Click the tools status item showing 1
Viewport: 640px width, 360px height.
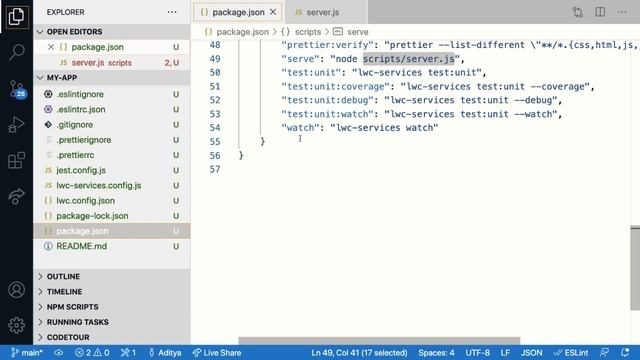[x=129, y=353]
